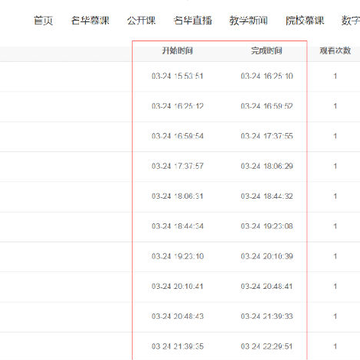The height and width of the screenshot is (360, 360).
Task: Select finish time 03-24 18:06:29
Action: (267, 166)
